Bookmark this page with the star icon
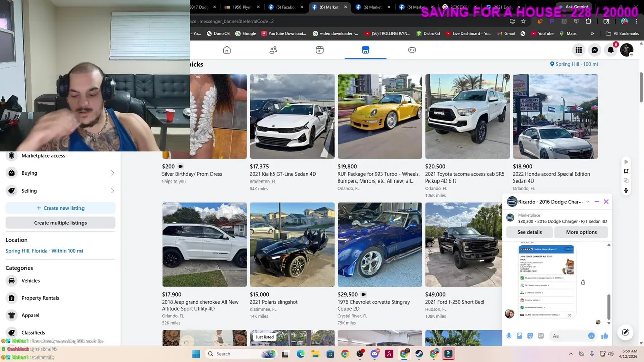The width and height of the screenshot is (644, 362). click(x=523, y=21)
